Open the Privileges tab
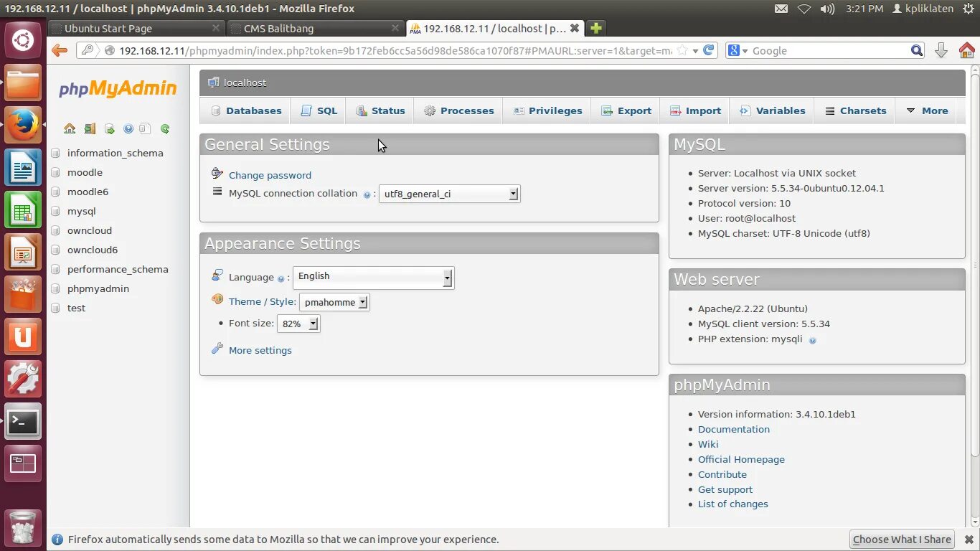This screenshot has width=980, height=551. point(547,110)
